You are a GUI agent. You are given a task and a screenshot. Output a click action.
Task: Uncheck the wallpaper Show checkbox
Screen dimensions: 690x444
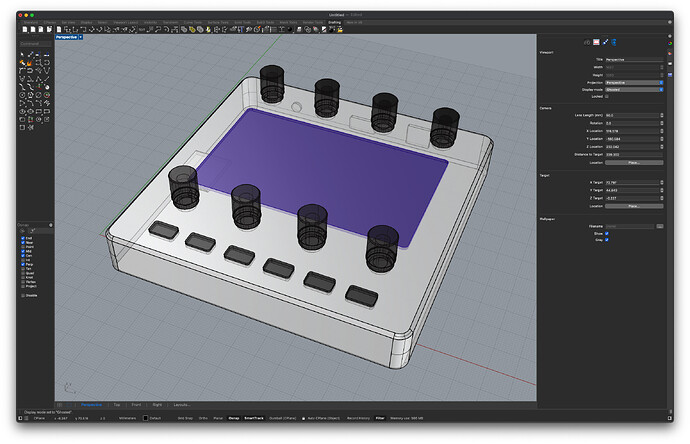[x=607, y=233]
